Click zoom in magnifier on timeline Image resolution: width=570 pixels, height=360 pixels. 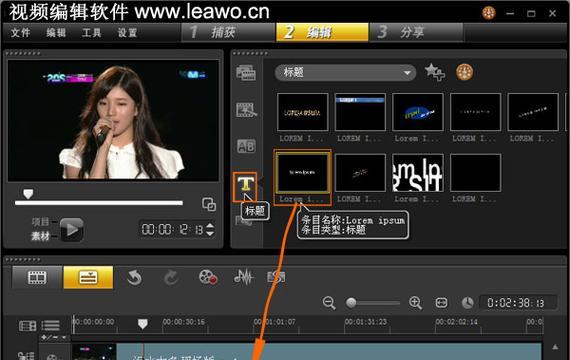coord(415,303)
